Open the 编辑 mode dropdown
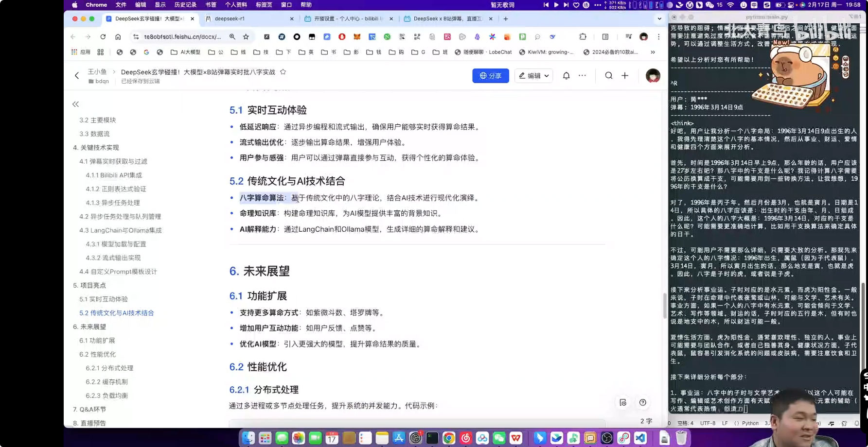 (533, 76)
